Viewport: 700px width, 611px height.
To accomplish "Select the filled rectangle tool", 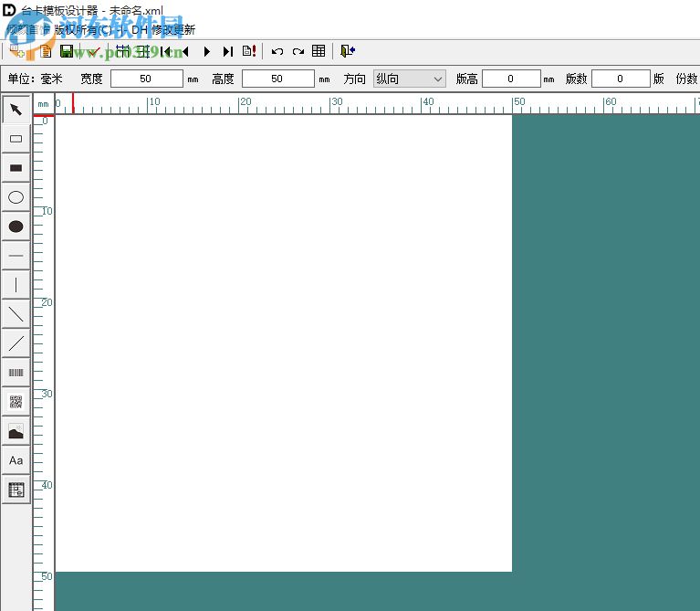I will click(x=16, y=168).
